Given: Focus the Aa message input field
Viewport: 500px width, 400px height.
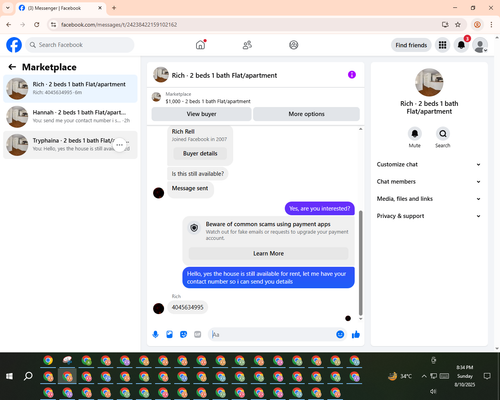Looking at the screenshot, I should click(x=272, y=334).
